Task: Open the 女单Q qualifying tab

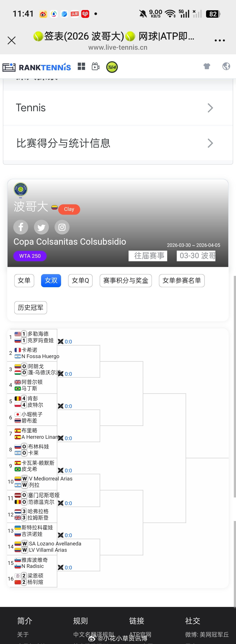Action: [80, 280]
